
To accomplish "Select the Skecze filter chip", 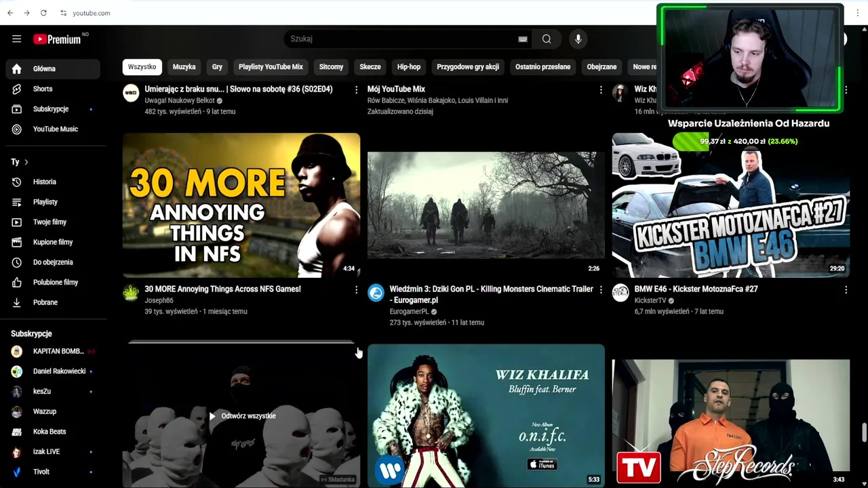I will coord(370,66).
